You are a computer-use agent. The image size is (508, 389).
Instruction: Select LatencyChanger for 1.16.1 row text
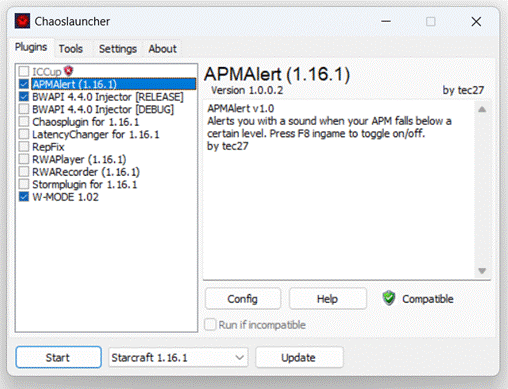tap(96, 134)
